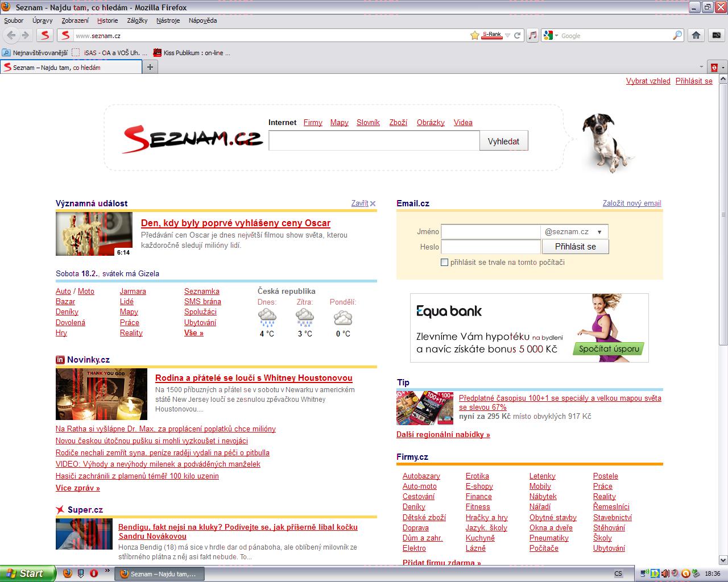728x582 pixels.
Task: Switch to the Firmy search tab
Action: point(313,122)
